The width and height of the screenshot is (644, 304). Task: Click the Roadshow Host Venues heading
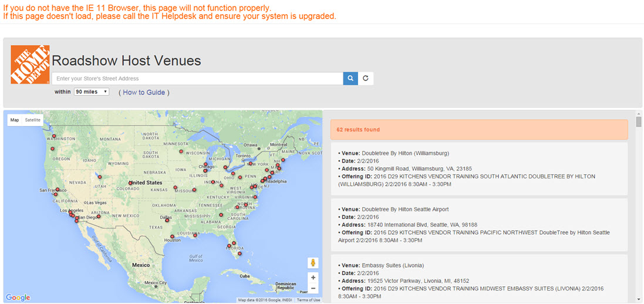click(x=126, y=61)
